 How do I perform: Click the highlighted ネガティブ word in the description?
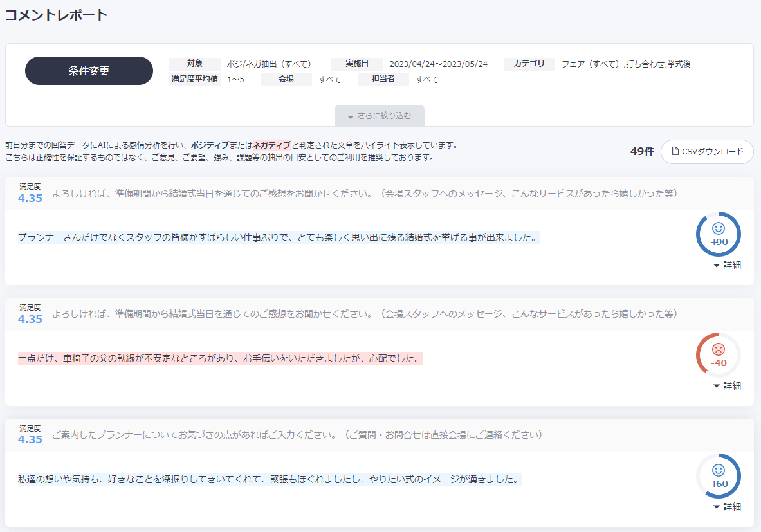click(x=271, y=145)
